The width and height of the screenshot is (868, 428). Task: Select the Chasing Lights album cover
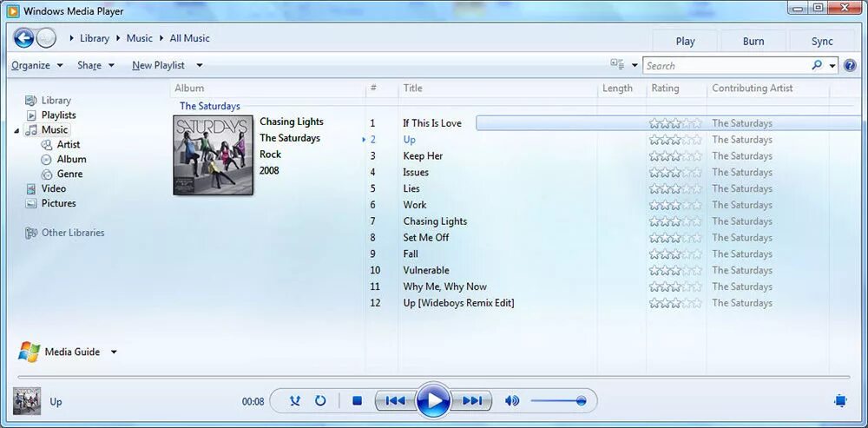click(214, 155)
